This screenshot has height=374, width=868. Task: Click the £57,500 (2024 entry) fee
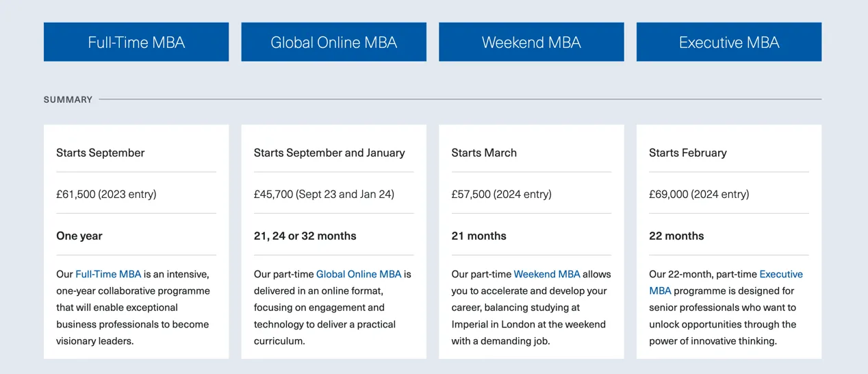501,194
